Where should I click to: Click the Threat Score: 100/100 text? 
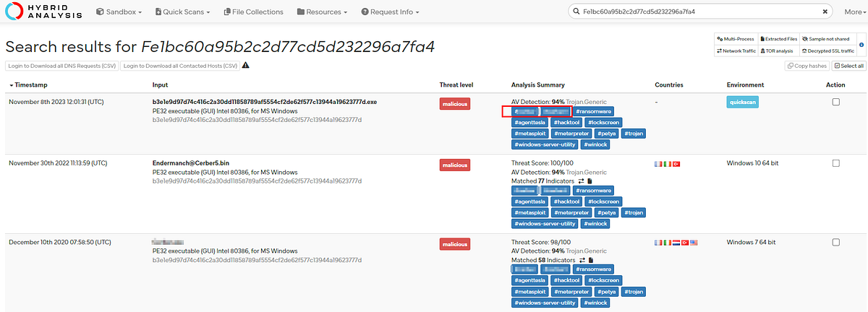click(x=542, y=163)
